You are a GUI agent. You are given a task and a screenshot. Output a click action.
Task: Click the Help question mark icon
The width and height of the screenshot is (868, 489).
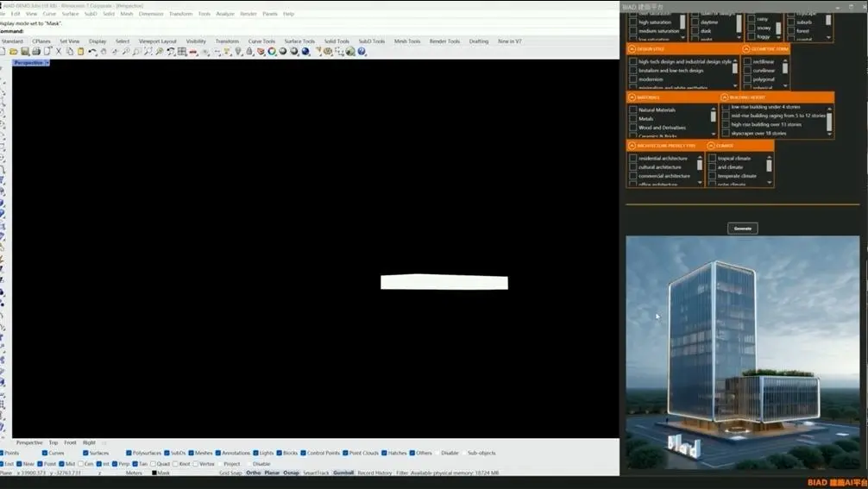pyautogui.click(x=362, y=52)
